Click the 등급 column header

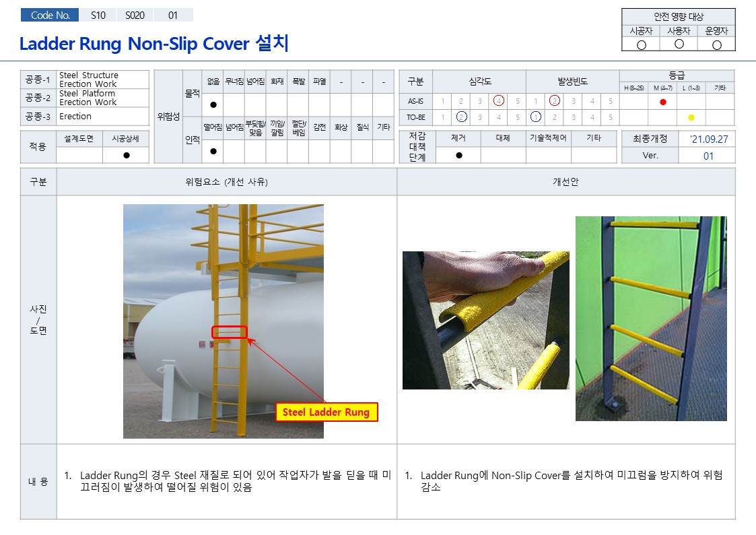click(x=677, y=75)
